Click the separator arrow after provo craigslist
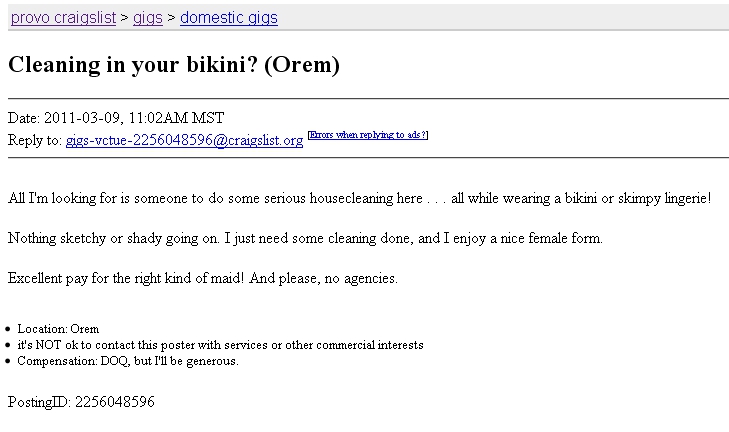Image resolution: width=729 pixels, height=432 pixels. coord(124,18)
